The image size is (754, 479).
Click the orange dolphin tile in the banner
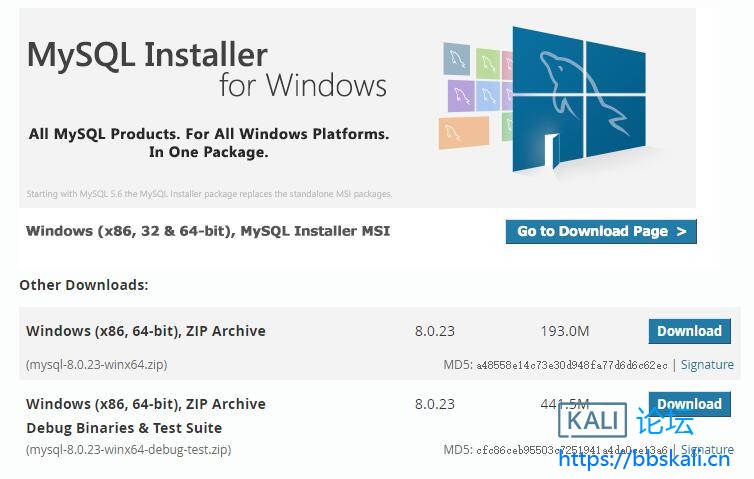(x=463, y=131)
